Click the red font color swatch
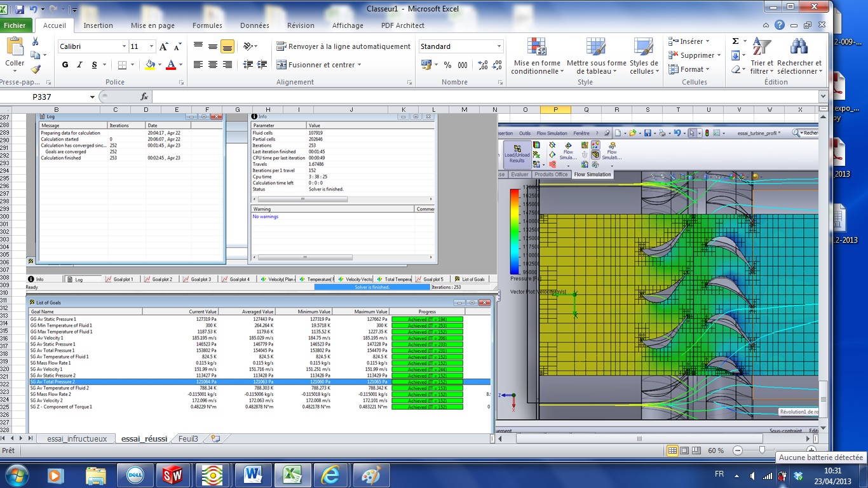This screenshot has width=868, height=488. click(170, 65)
